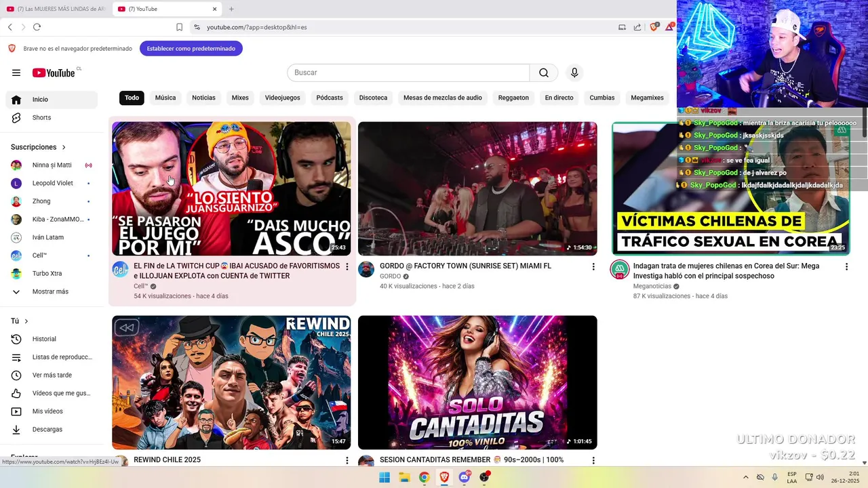Open GORDO Factory Town DJ set thumbnail
The image size is (868, 488).
(x=477, y=188)
